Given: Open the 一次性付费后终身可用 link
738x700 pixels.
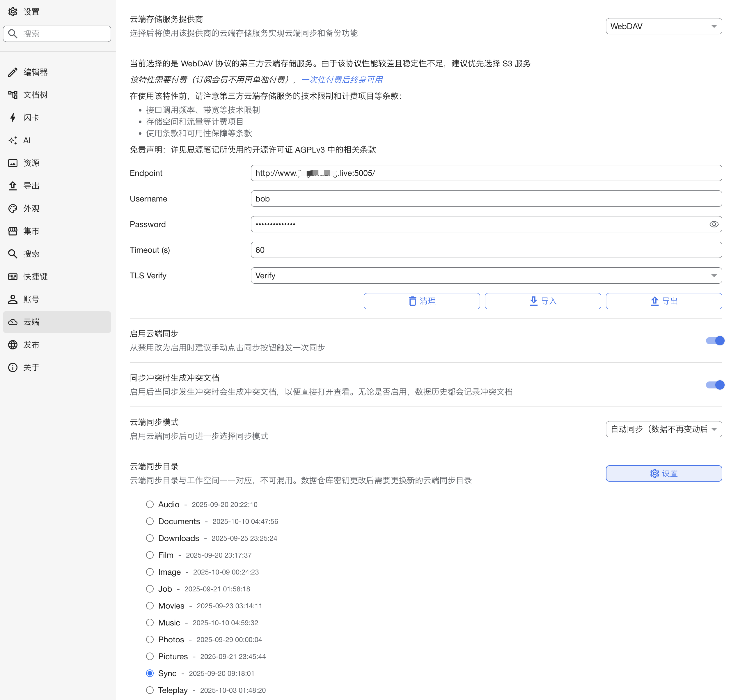Looking at the screenshot, I should (342, 79).
